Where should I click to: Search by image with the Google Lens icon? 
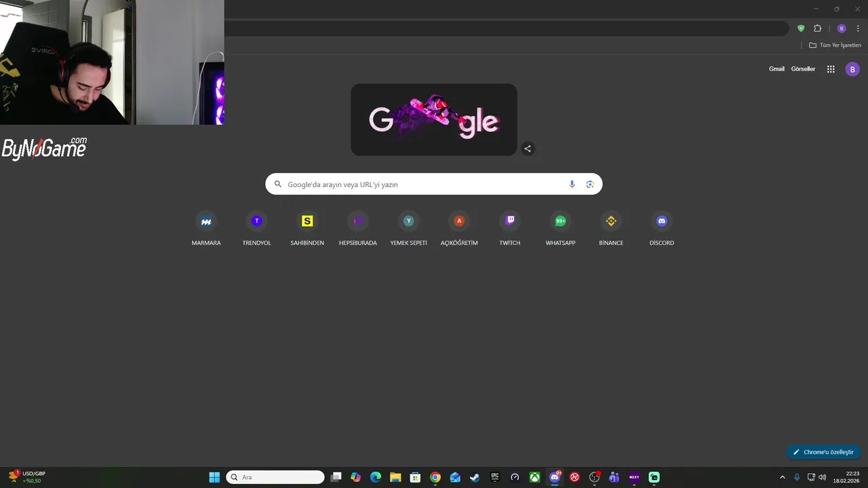point(590,184)
